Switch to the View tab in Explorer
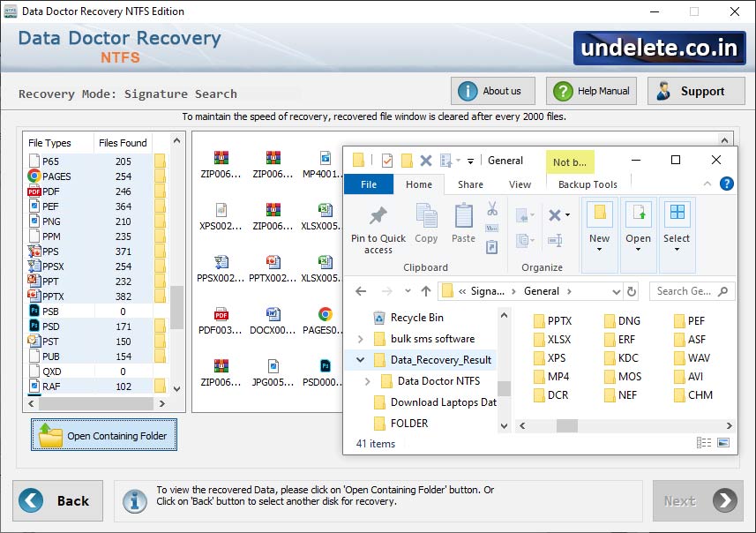Image resolution: width=756 pixels, height=533 pixels. tap(520, 184)
